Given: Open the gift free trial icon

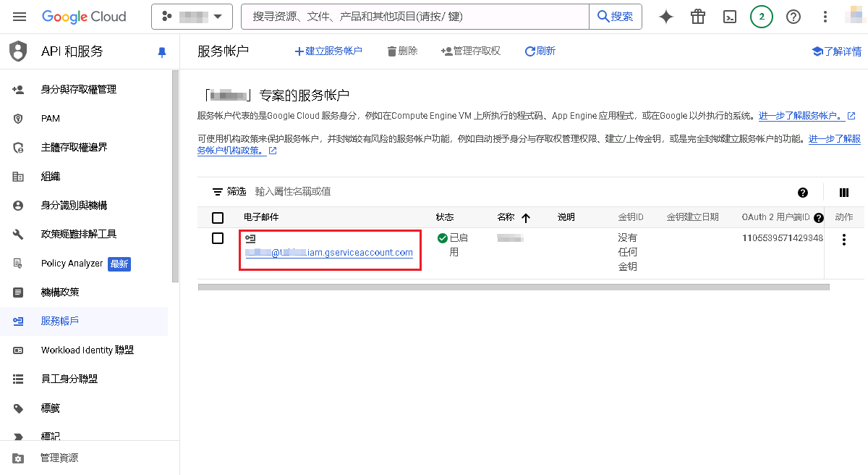Looking at the screenshot, I should click(698, 17).
